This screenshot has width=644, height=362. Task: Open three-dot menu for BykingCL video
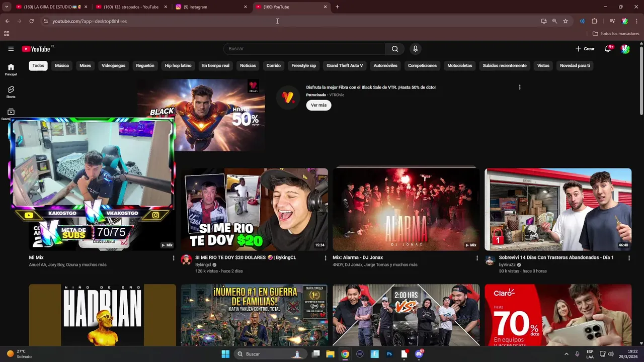coord(326,258)
